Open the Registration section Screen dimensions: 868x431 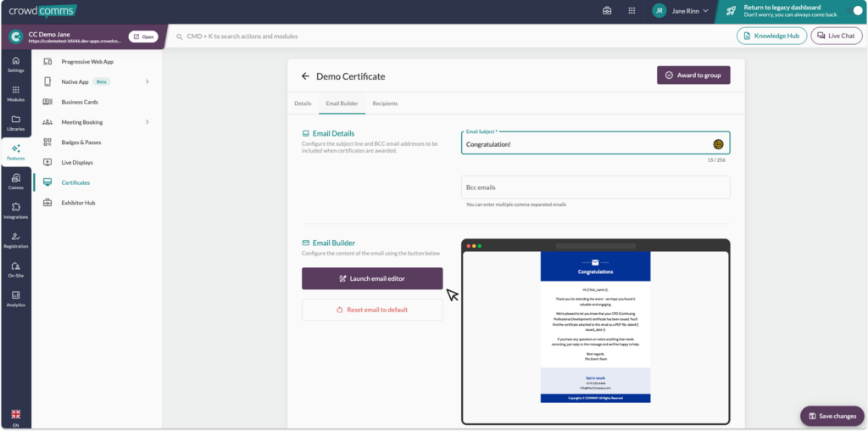pyautogui.click(x=15, y=240)
